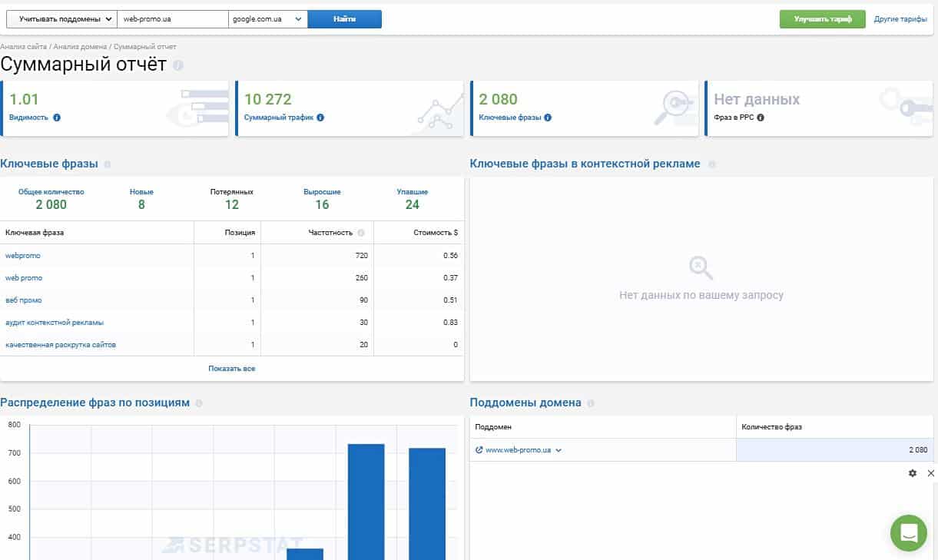Click the tallest blue chart bar

(x=366, y=499)
